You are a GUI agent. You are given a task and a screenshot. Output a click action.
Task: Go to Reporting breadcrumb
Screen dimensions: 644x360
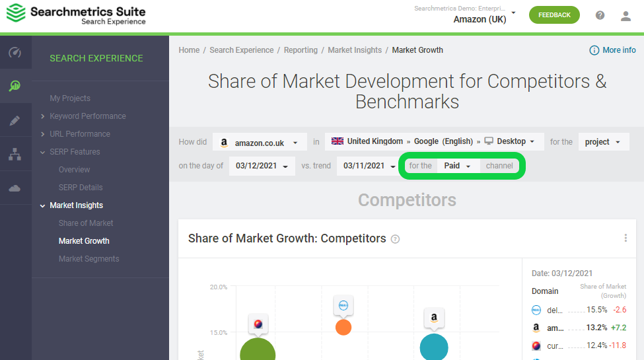(301, 50)
